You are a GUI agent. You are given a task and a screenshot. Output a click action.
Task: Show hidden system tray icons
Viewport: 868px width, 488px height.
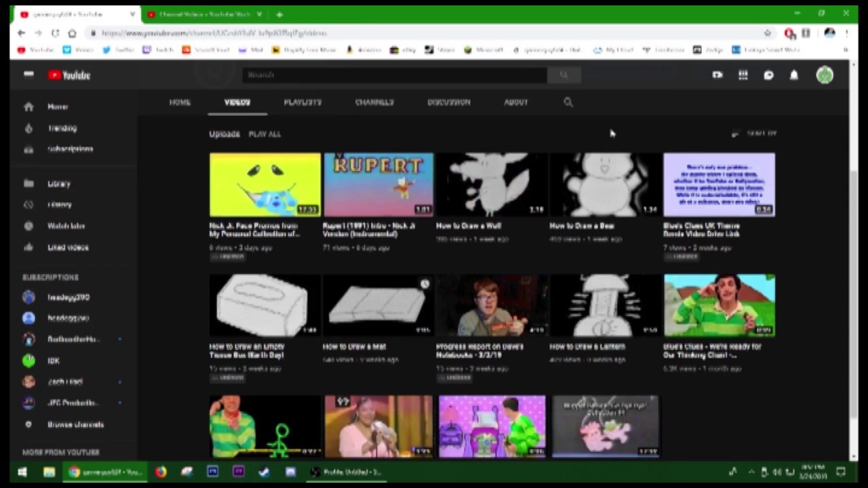(x=751, y=472)
